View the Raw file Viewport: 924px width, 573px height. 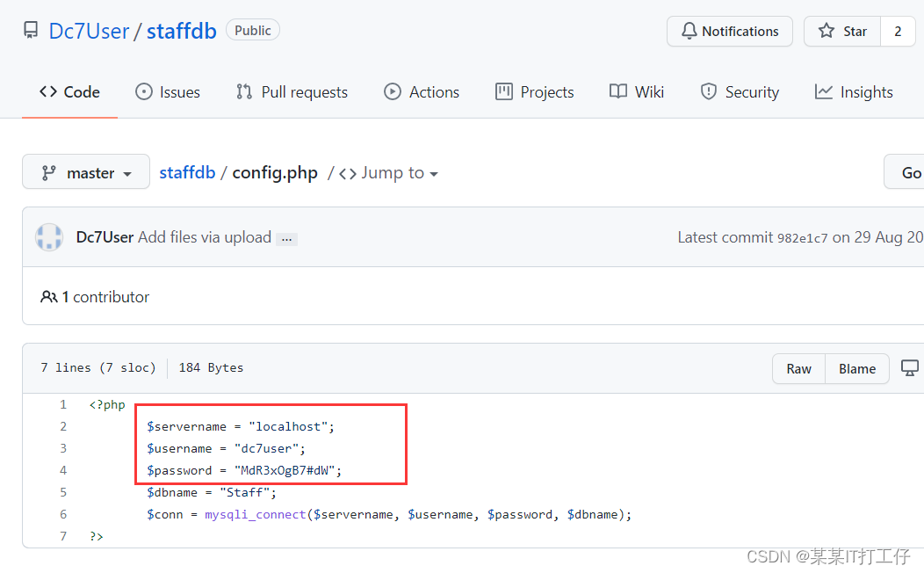pos(798,368)
